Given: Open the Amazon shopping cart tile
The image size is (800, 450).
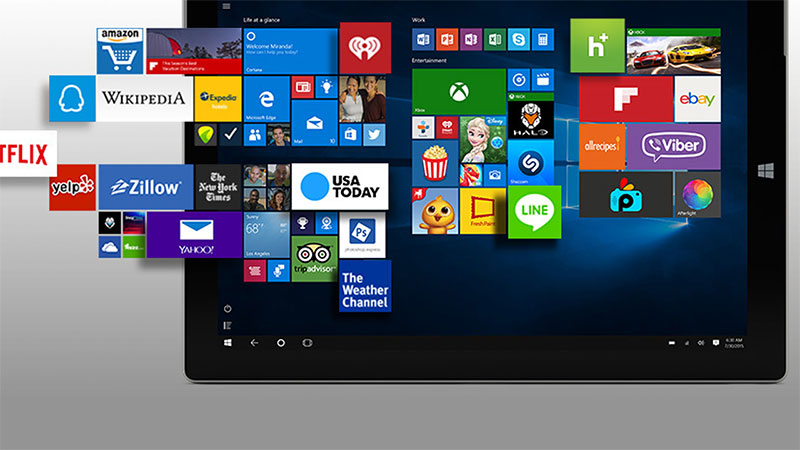Looking at the screenshot, I should click(x=120, y=50).
